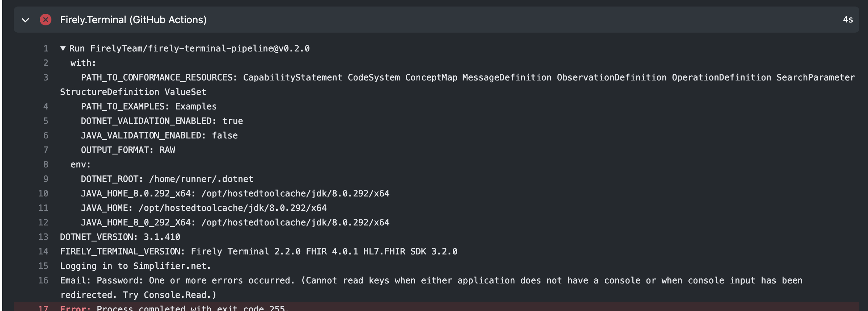This screenshot has width=868, height=311.
Task: Collapse the Firely.Terminal step with chevron
Action: click(25, 20)
